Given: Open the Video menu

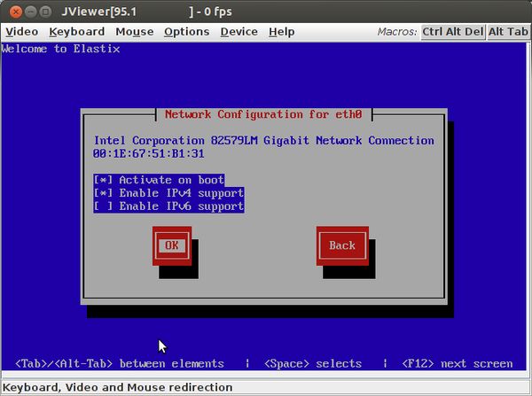Looking at the screenshot, I should tap(22, 32).
